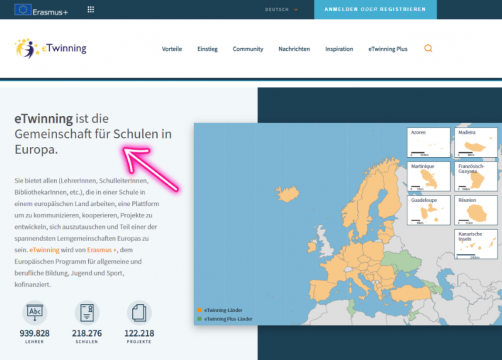The width and height of the screenshot is (502, 360).
Task: Follow the orange eTwinning link in paragraph
Action: tap(44, 250)
